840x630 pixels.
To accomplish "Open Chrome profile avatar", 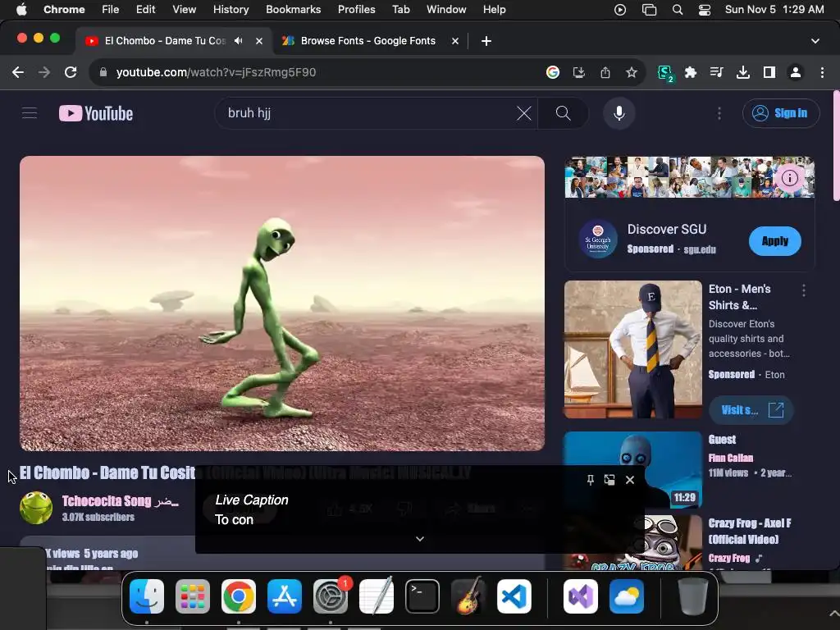I will (x=796, y=72).
